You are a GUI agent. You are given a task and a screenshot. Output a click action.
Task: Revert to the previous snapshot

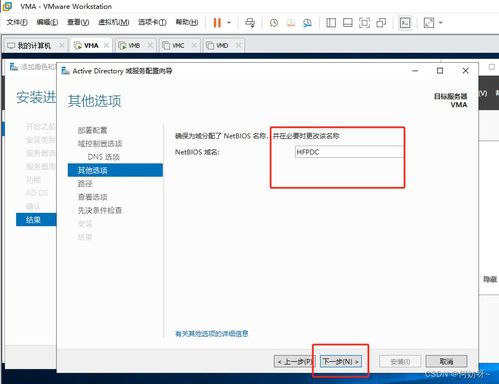291,23
